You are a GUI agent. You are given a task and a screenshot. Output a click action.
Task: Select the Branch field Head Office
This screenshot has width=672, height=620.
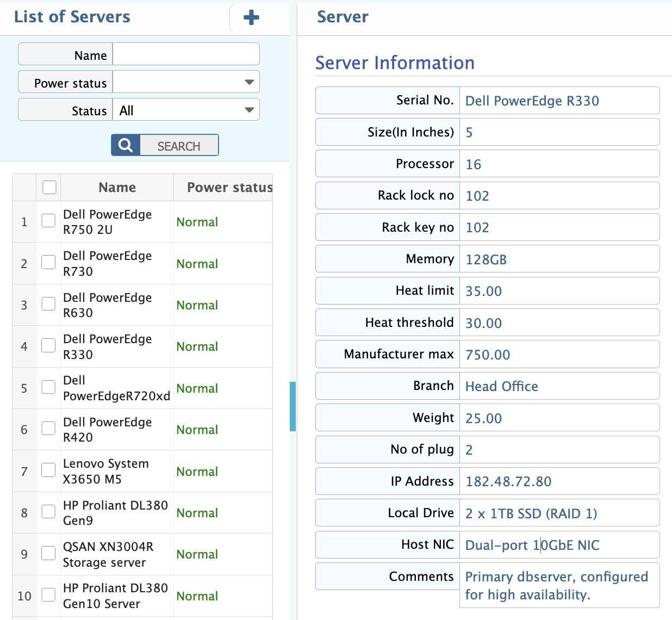click(559, 387)
